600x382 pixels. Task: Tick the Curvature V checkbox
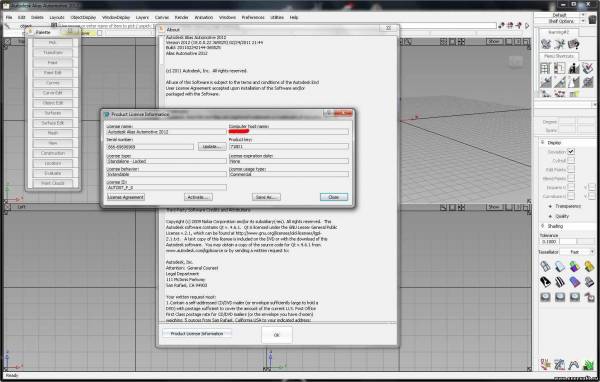tap(592, 196)
